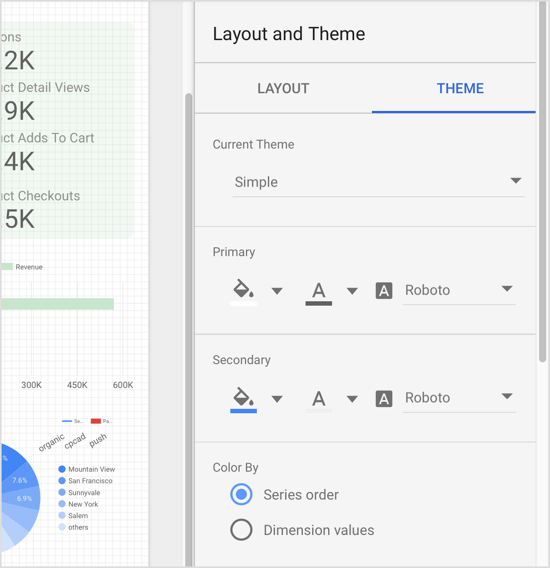550x568 pixels.
Task: Expand the Primary text color dropdown arrow
Action: [x=352, y=291]
